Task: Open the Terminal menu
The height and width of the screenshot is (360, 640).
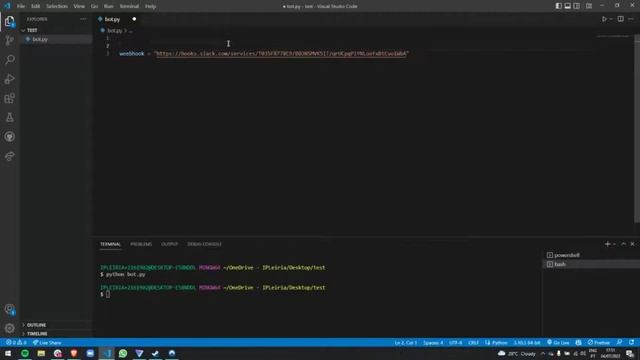Action: [x=129, y=6]
